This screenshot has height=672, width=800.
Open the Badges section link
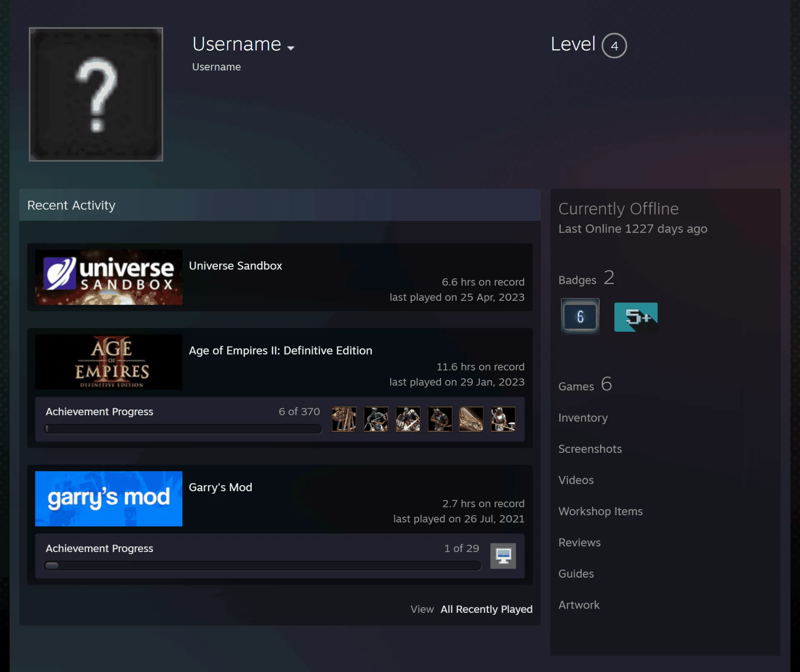point(586,278)
